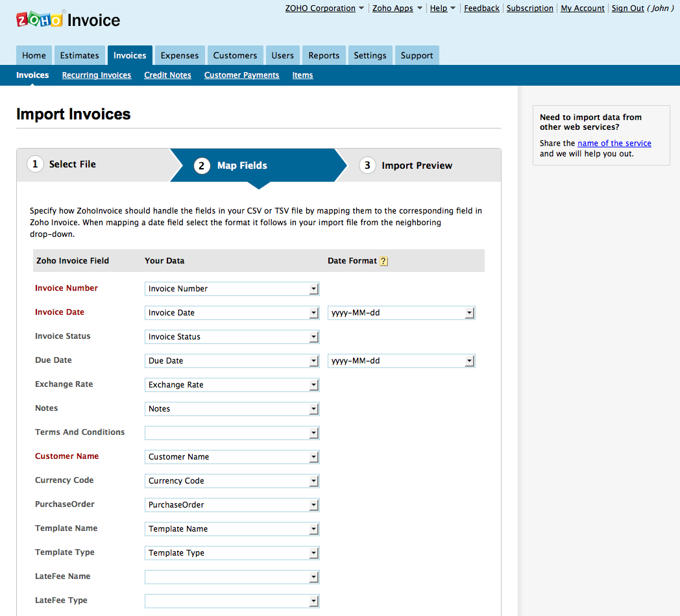Click the 'name of the service' link
Image resolution: width=680 pixels, height=616 pixels.
[x=614, y=143]
